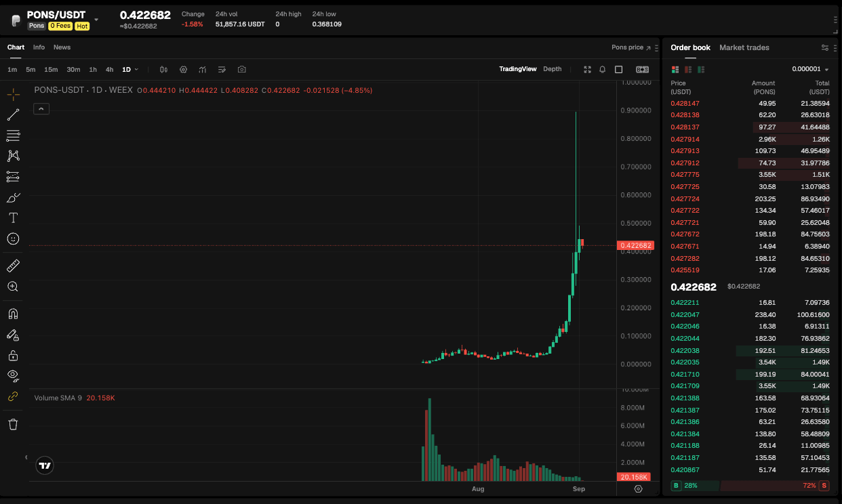Image resolution: width=842 pixels, height=504 pixels.
Task: Switch to the Market trades tab
Action: click(744, 47)
